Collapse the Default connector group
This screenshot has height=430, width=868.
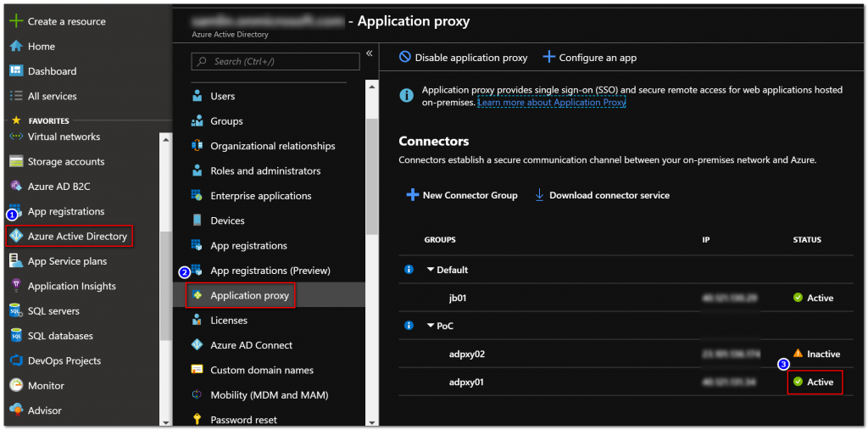[x=430, y=270]
